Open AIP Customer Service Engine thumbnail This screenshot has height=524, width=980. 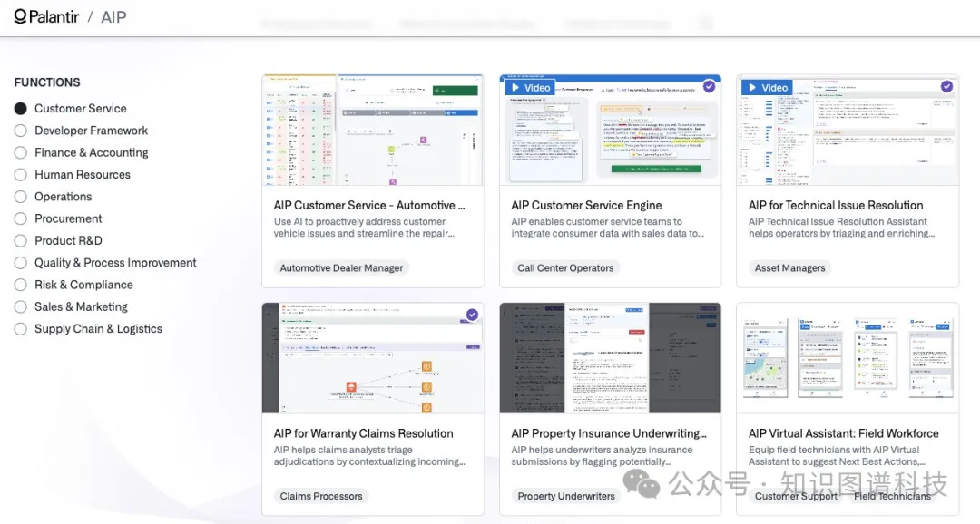coord(610,130)
